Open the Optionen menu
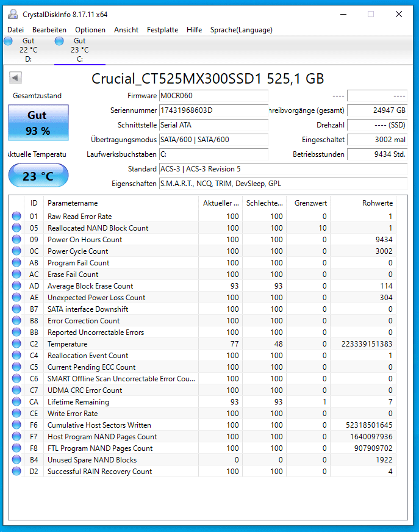This screenshot has width=419, height=532. pos(90,30)
